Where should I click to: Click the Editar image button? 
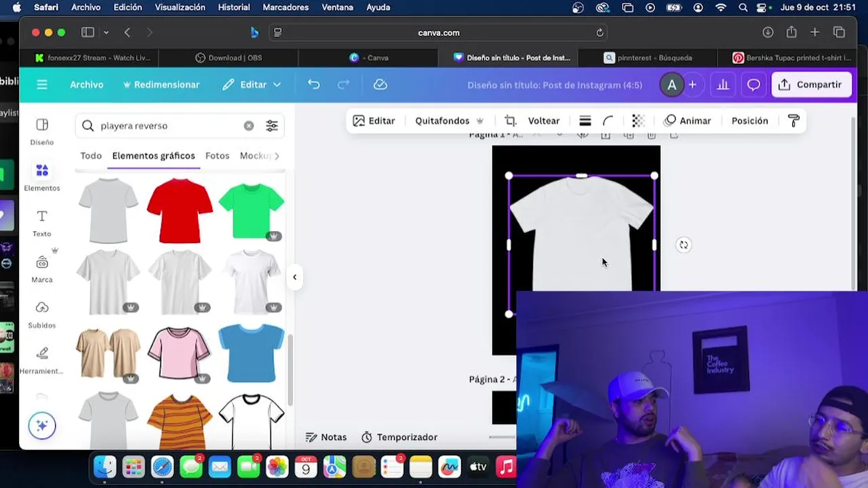374,121
